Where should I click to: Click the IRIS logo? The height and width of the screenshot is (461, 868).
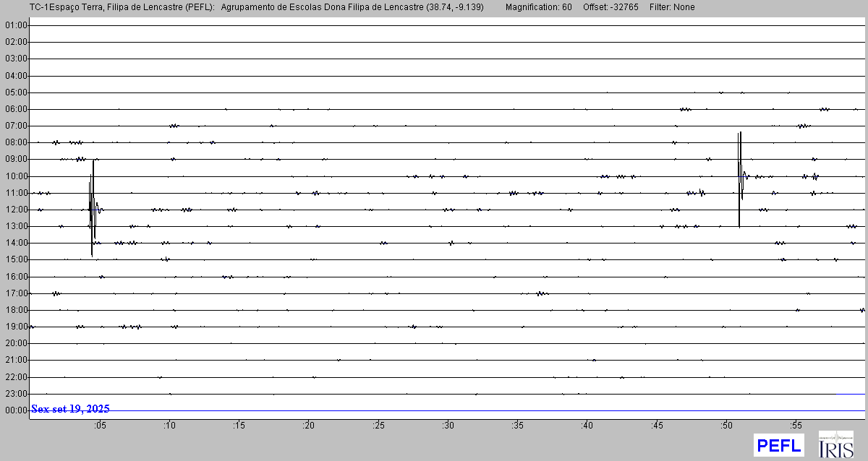click(835, 444)
